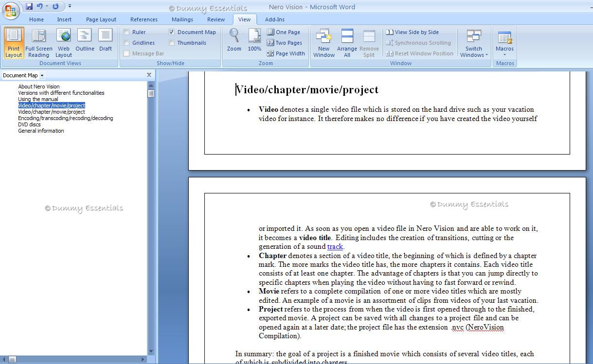The height and width of the screenshot is (364, 593).
Task: Switch to Outline view
Action: coord(85,40)
